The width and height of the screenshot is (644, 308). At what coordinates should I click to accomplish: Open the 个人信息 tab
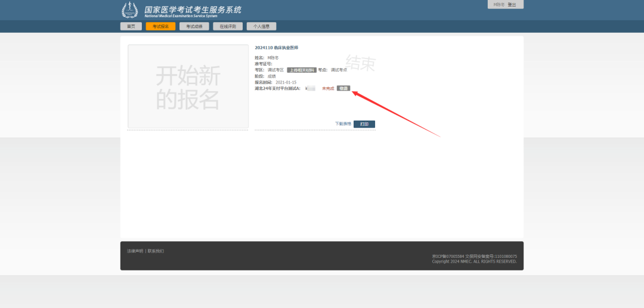point(261,26)
